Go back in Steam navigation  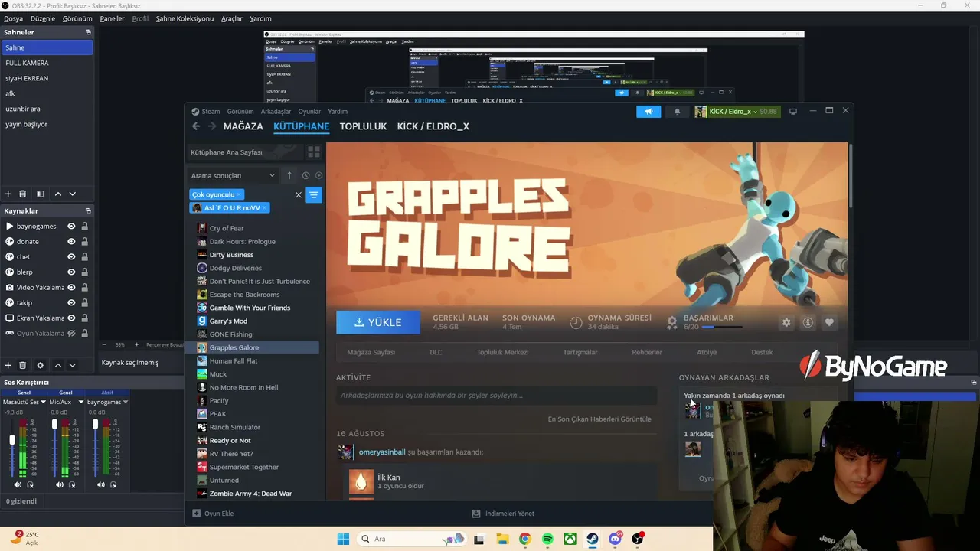pyautogui.click(x=196, y=126)
